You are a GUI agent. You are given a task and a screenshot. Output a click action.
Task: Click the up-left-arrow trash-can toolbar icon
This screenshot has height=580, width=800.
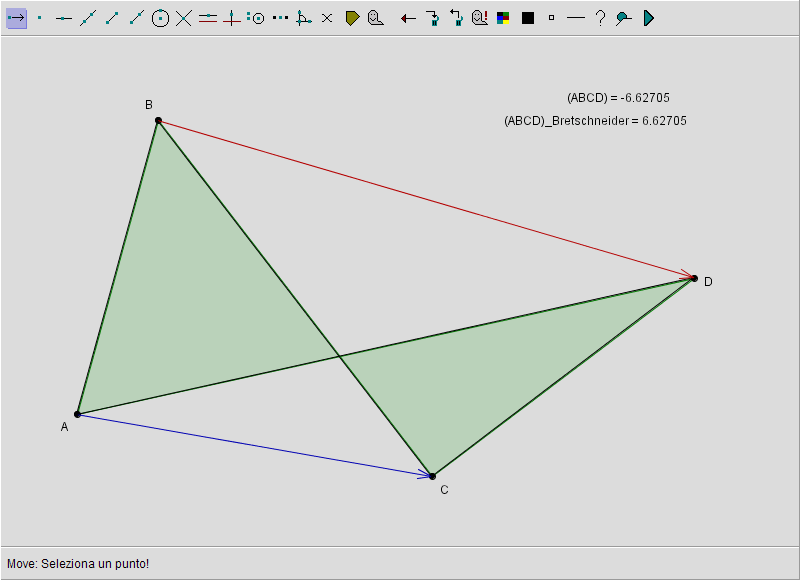(x=456, y=18)
